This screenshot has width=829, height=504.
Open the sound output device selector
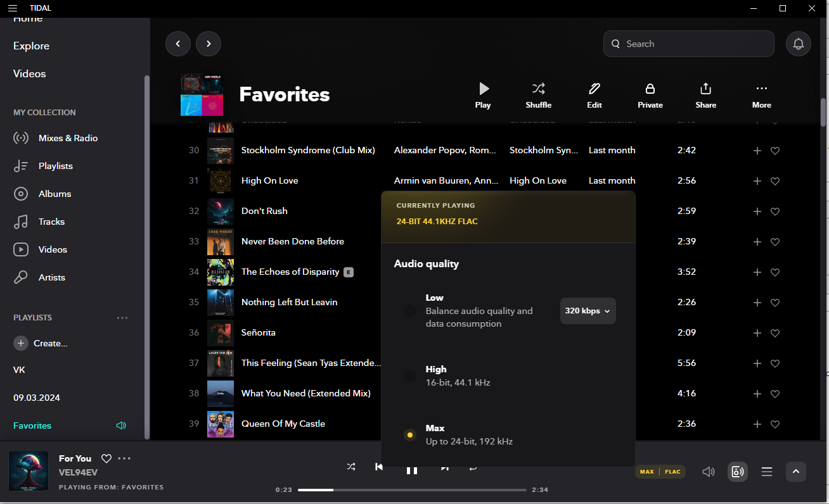(738, 472)
